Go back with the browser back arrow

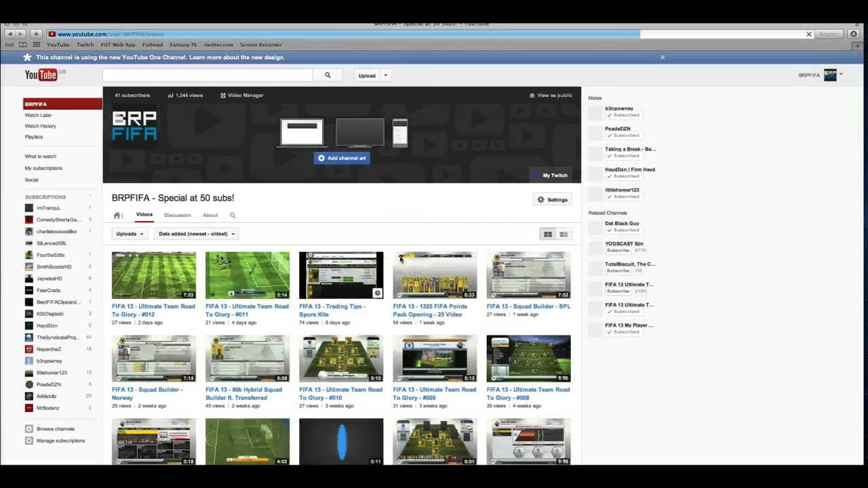9,34
